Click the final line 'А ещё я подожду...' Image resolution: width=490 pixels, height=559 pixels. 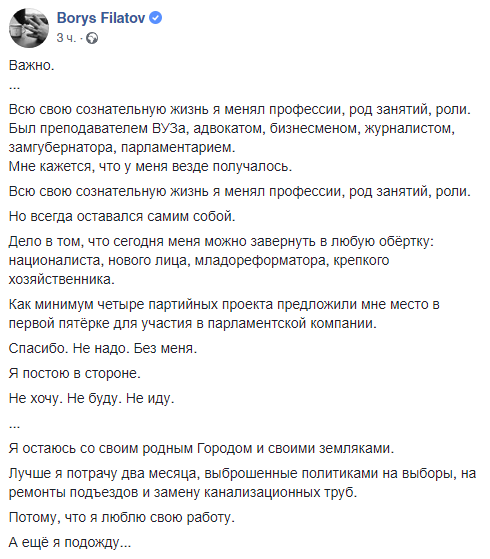tap(70, 542)
